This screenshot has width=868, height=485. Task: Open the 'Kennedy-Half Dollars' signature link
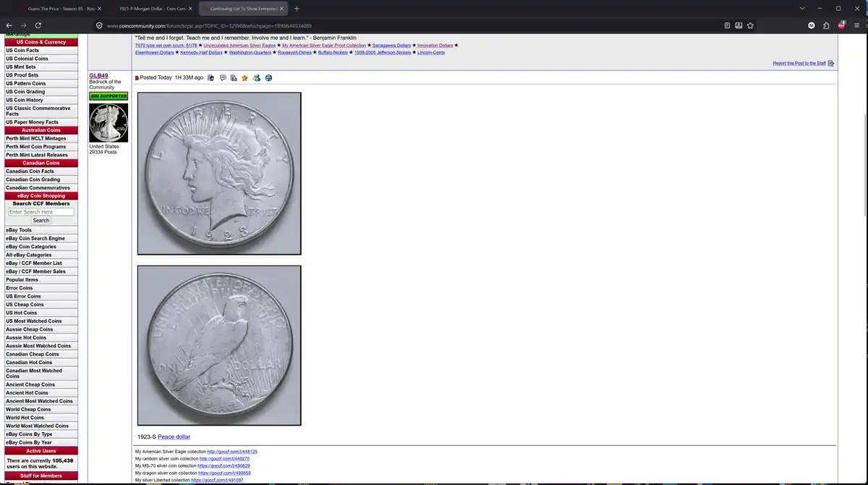pyautogui.click(x=202, y=53)
